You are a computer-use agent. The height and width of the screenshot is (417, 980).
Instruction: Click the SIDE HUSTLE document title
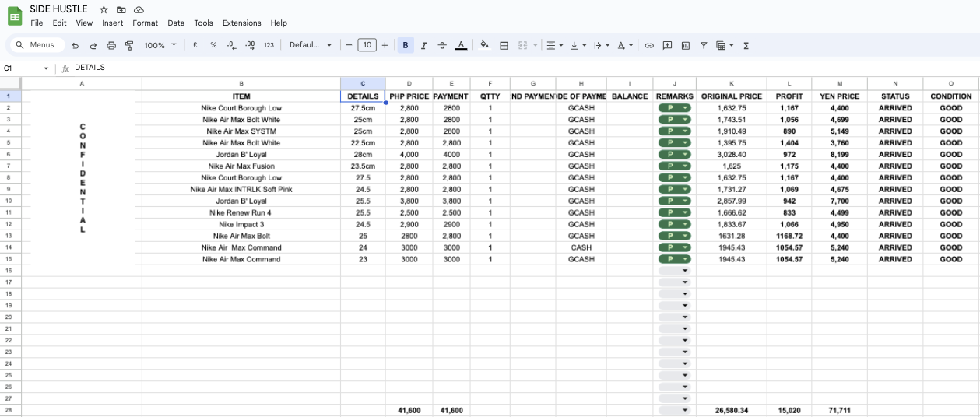[59, 9]
